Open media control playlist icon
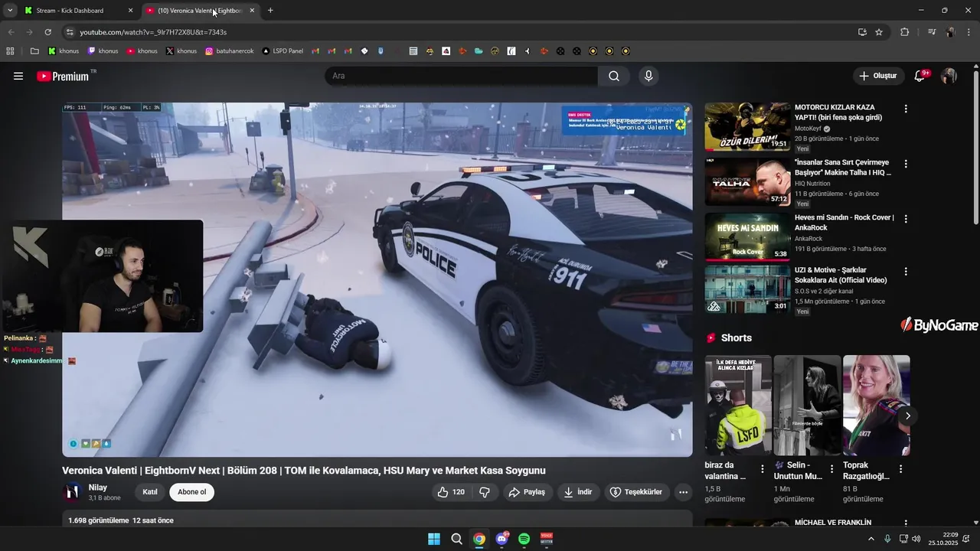 (x=932, y=32)
